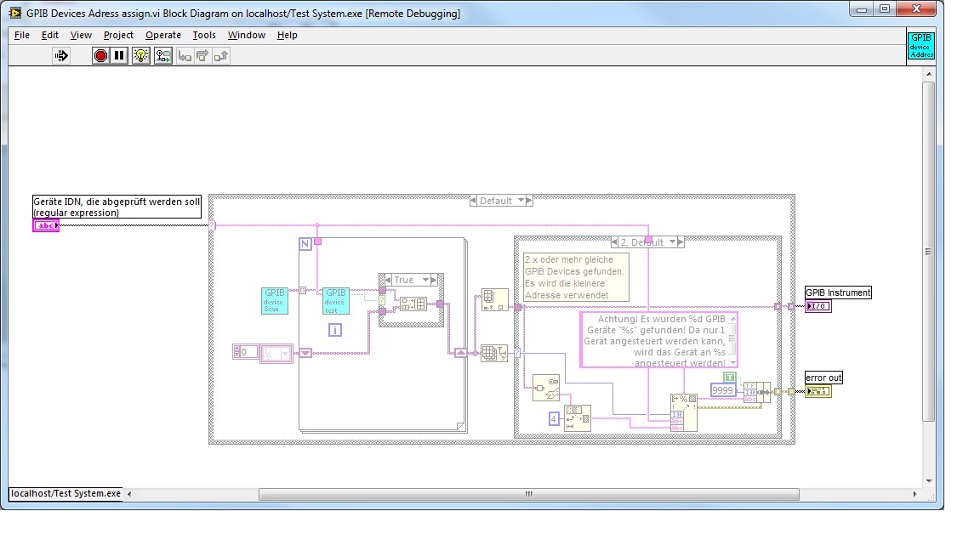Click the Pause button in toolbar

pyautogui.click(x=119, y=56)
